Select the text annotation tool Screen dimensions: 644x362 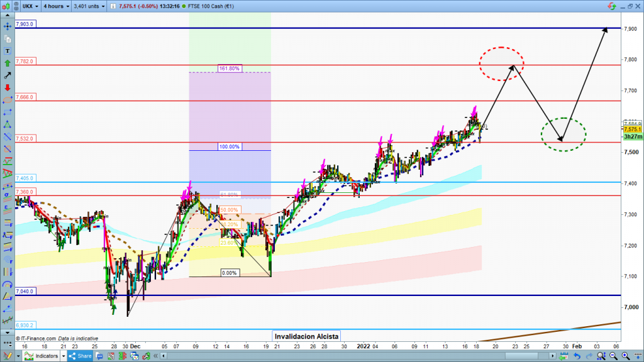coord(7,50)
